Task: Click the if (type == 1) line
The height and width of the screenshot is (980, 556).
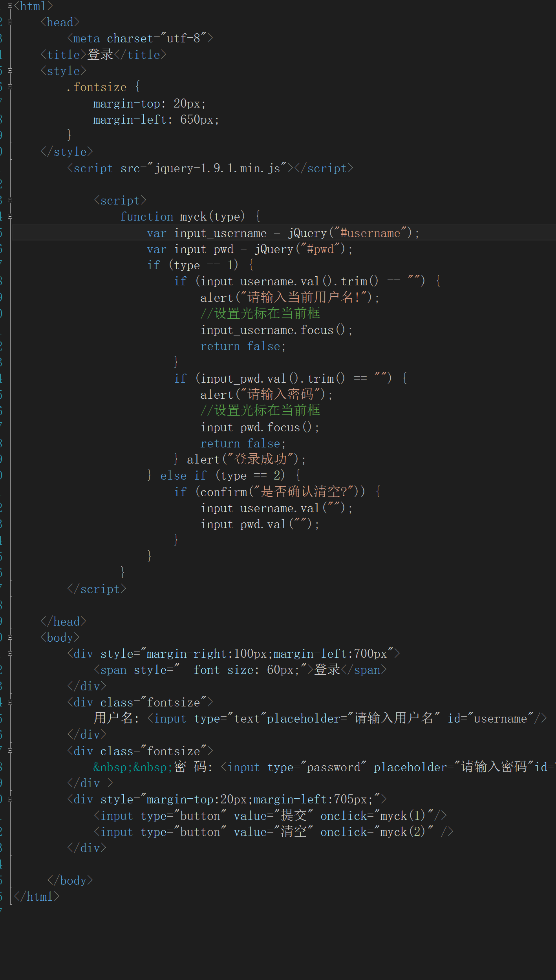Action: [x=200, y=265]
